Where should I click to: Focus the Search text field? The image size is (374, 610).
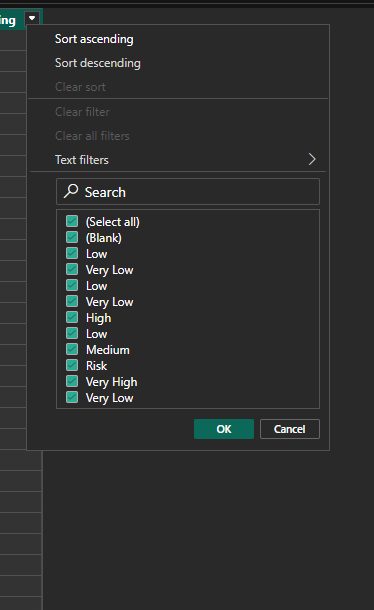click(188, 192)
